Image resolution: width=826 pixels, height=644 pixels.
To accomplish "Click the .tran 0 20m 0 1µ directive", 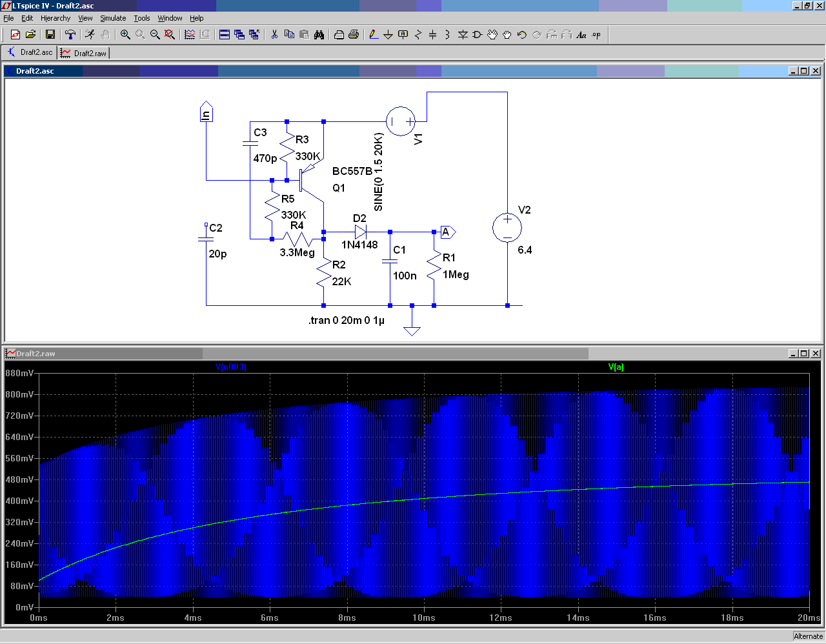I will [347, 321].
